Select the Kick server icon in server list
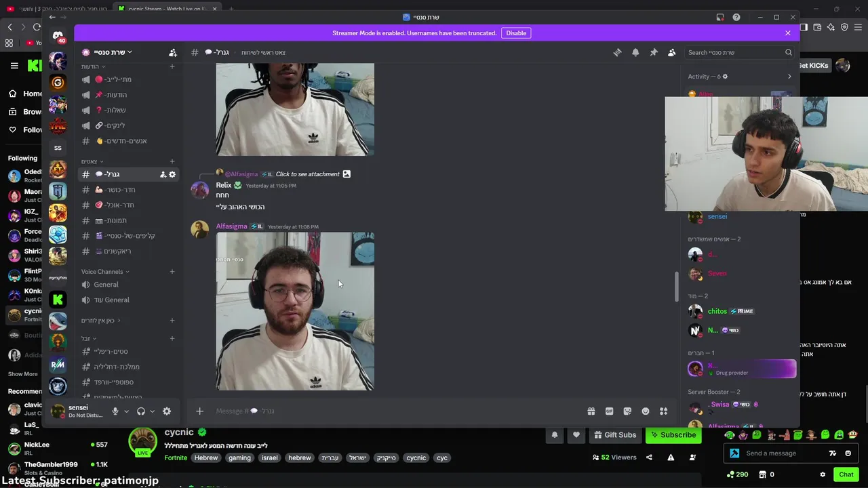868x488 pixels. (x=58, y=299)
